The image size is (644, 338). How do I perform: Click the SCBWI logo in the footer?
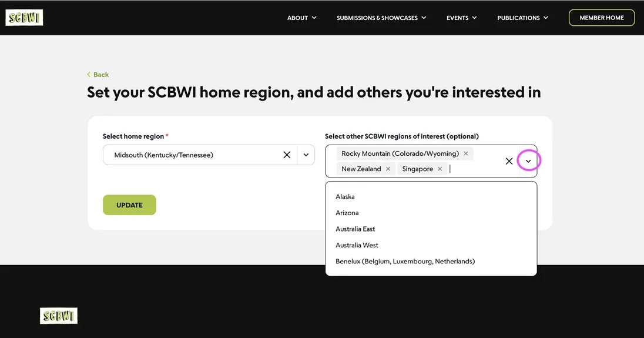[58, 316]
